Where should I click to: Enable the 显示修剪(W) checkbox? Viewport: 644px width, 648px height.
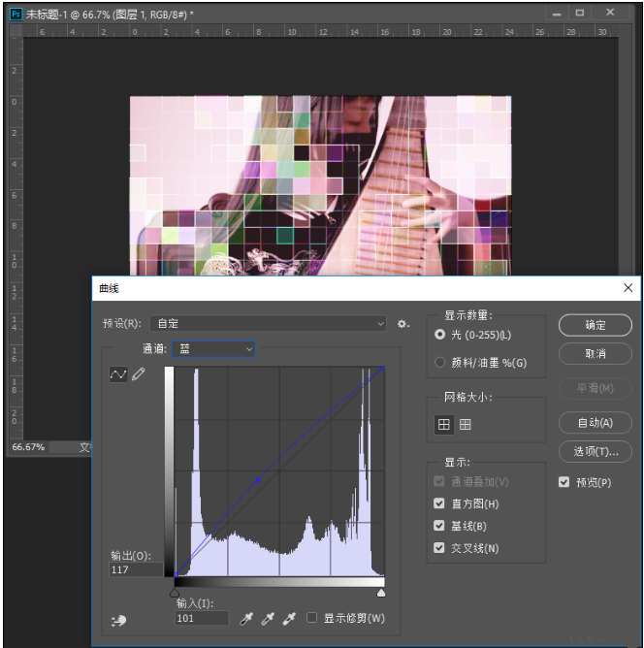(312, 618)
